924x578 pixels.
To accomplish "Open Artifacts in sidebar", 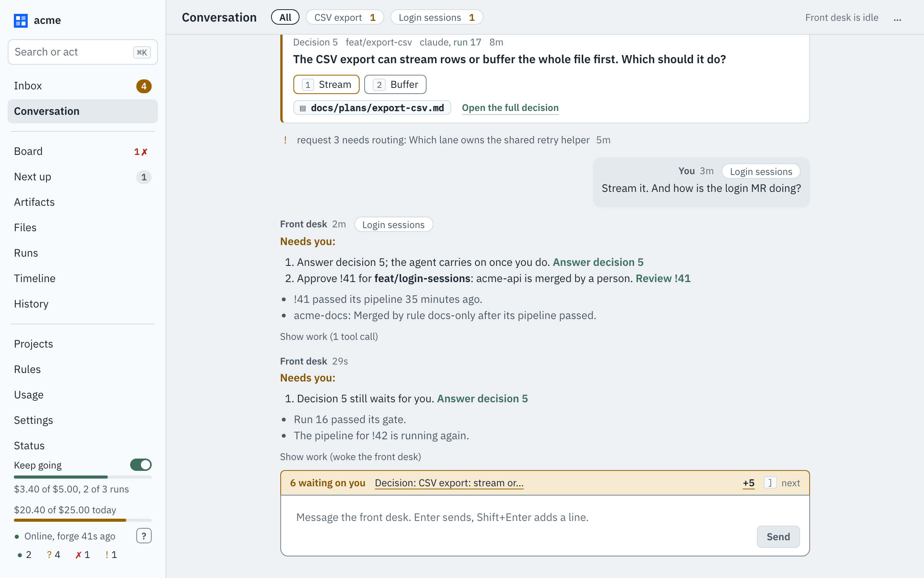I will pyautogui.click(x=83, y=202).
